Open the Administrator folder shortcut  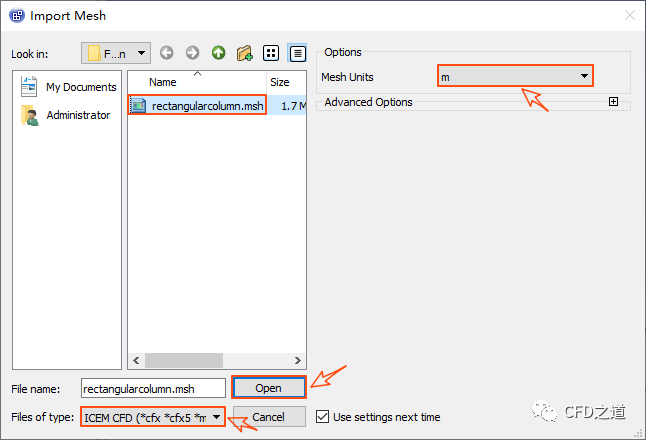tap(66, 115)
